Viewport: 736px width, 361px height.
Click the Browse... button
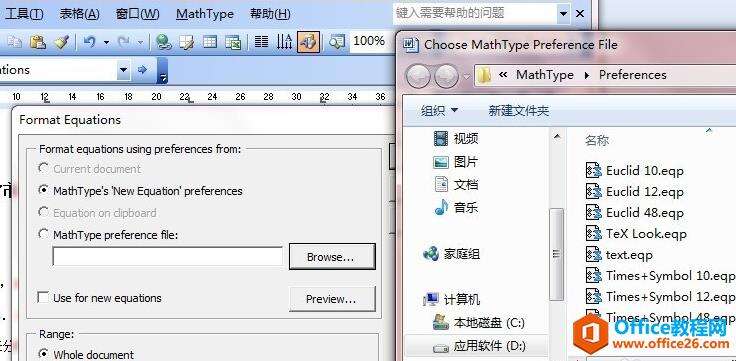pyautogui.click(x=332, y=257)
